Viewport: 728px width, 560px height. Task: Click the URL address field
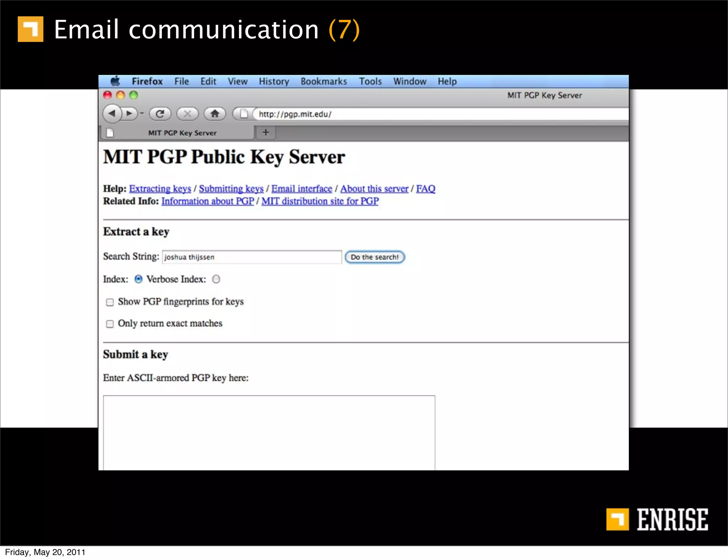[x=441, y=114]
